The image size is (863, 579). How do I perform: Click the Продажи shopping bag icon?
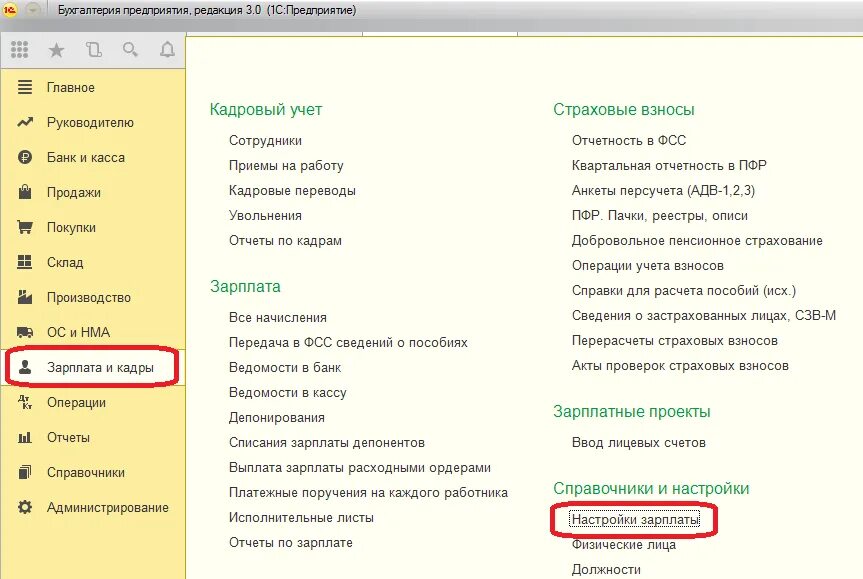click(x=25, y=192)
